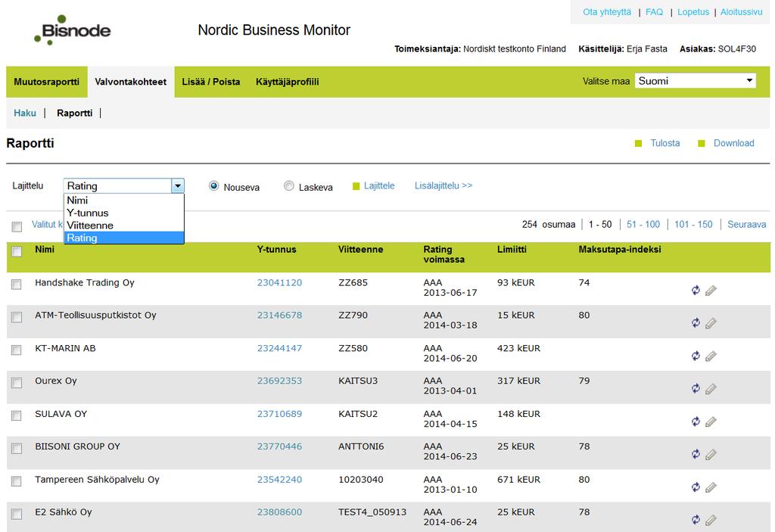Select the Nouseva radio button
The image size is (775, 532).
click(x=213, y=186)
